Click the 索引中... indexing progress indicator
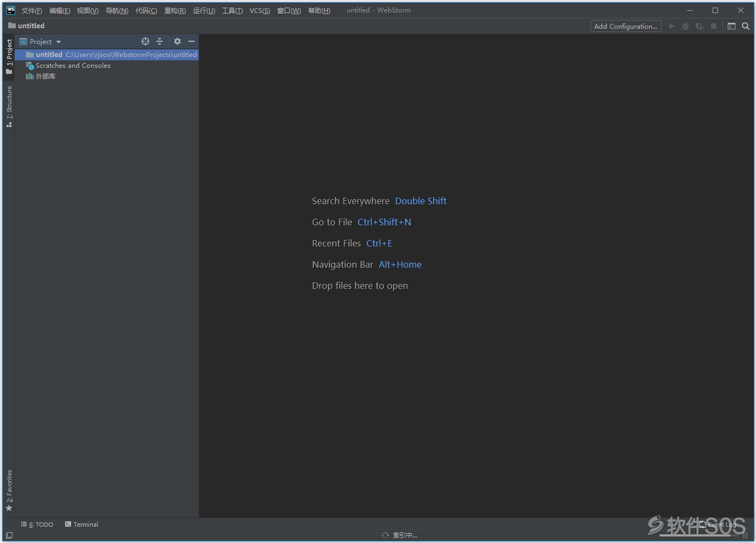 (x=399, y=535)
